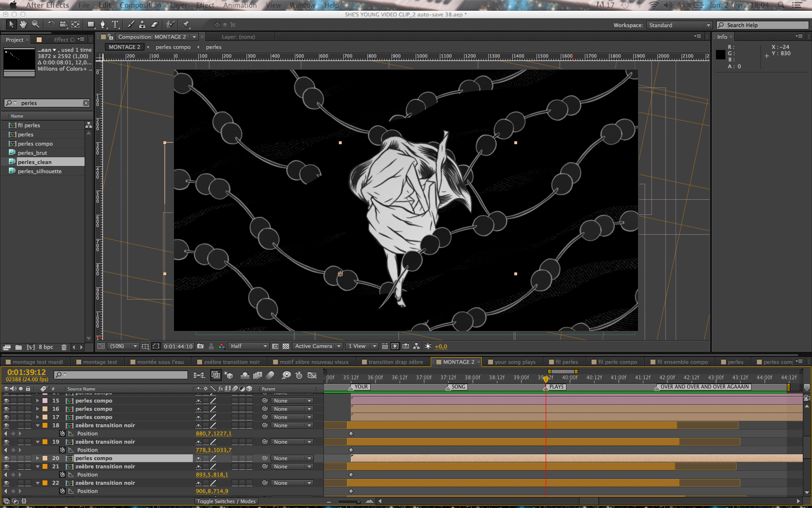The width and height of the screenshot is (812, 508).
Task: Select the Clone Stamp tool
Action: pyautogui.click(x=142, y=24)
